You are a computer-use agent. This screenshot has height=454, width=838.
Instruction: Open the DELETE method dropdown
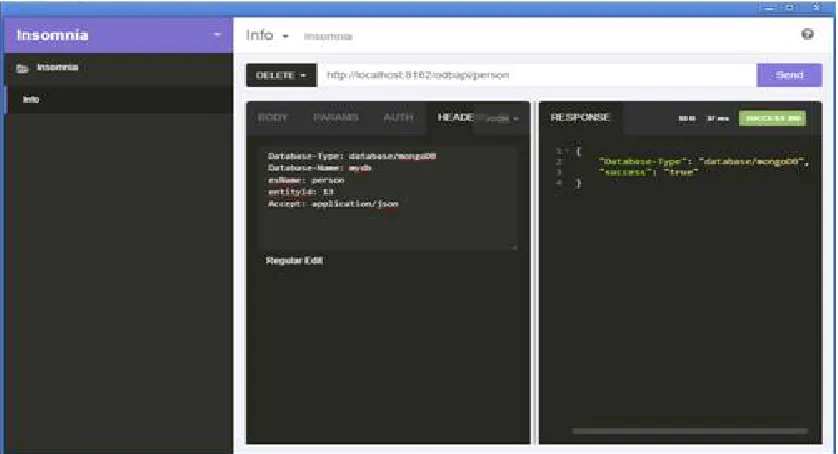click(x=281, y=75)
